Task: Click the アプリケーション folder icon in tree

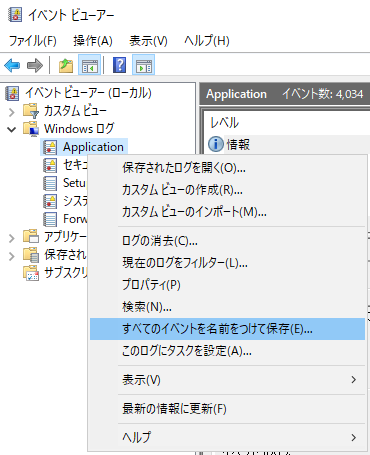Action: pyautogui.click(x=31, y=237)
